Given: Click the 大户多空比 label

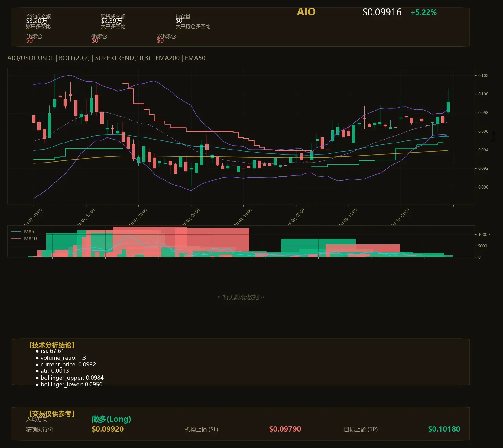Looking at the screenshot, I should [113, 26].
